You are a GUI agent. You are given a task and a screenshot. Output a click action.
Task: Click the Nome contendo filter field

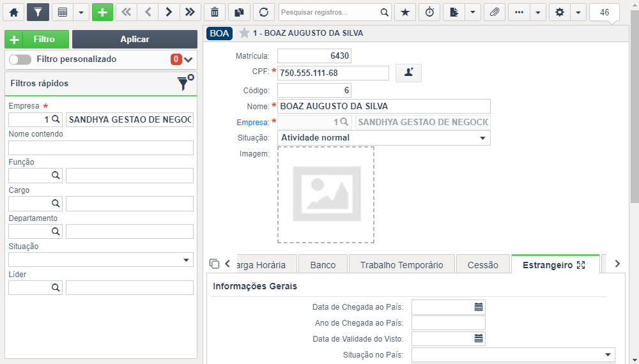101,148
